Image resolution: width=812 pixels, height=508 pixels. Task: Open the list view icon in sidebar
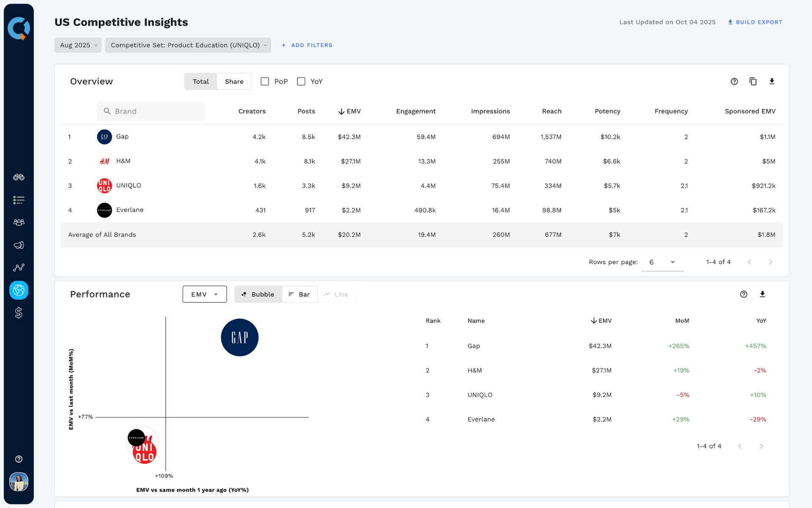point(19,200)
